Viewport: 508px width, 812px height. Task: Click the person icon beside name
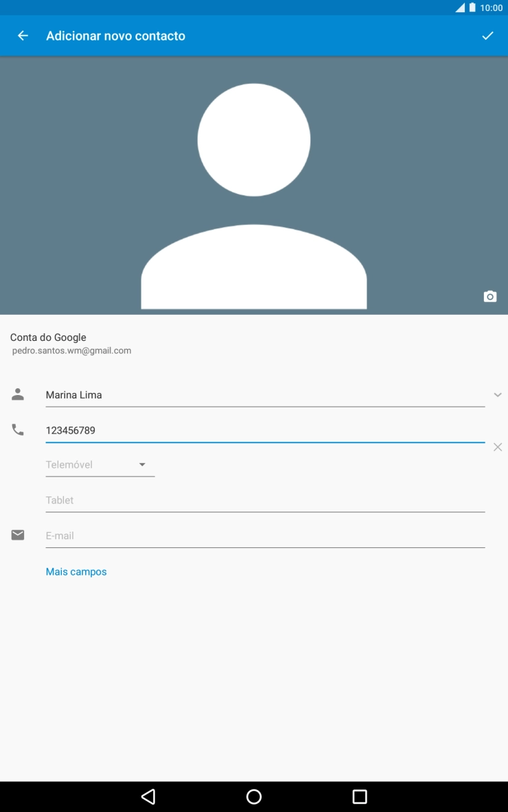click(x=18, y=394)
